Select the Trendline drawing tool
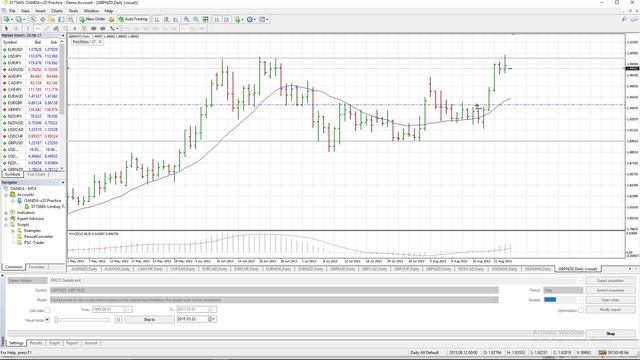 point(47,28)
